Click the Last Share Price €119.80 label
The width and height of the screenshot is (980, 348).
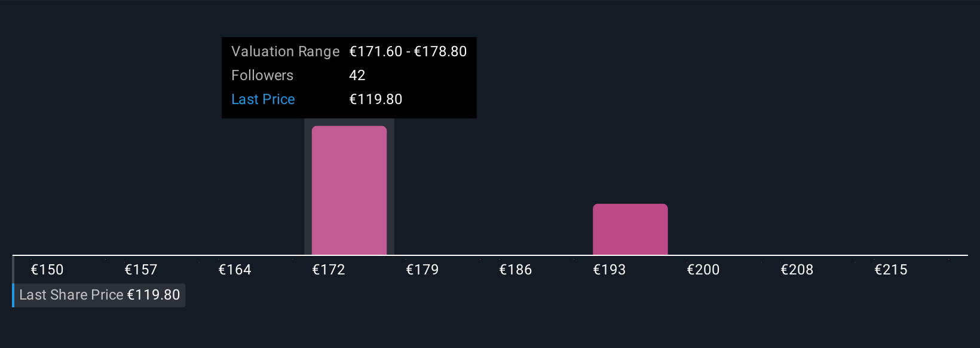click(x=99, y=295)
